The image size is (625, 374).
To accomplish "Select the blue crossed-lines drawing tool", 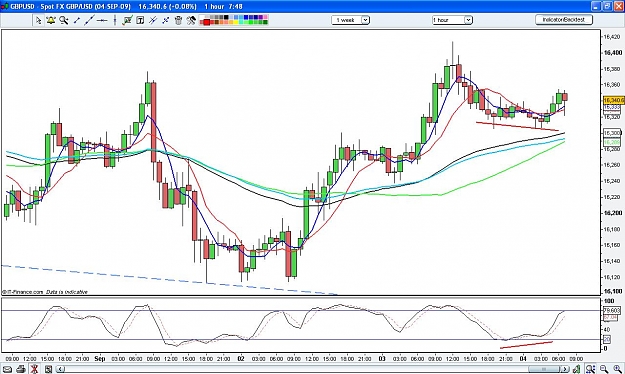I will 165,20.
